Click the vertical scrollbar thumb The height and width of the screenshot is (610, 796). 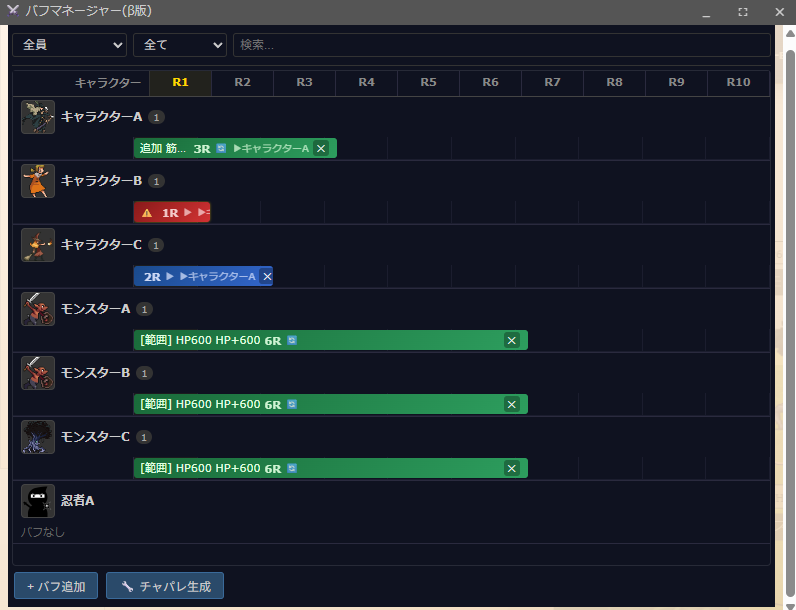click(x=790, y=323)
